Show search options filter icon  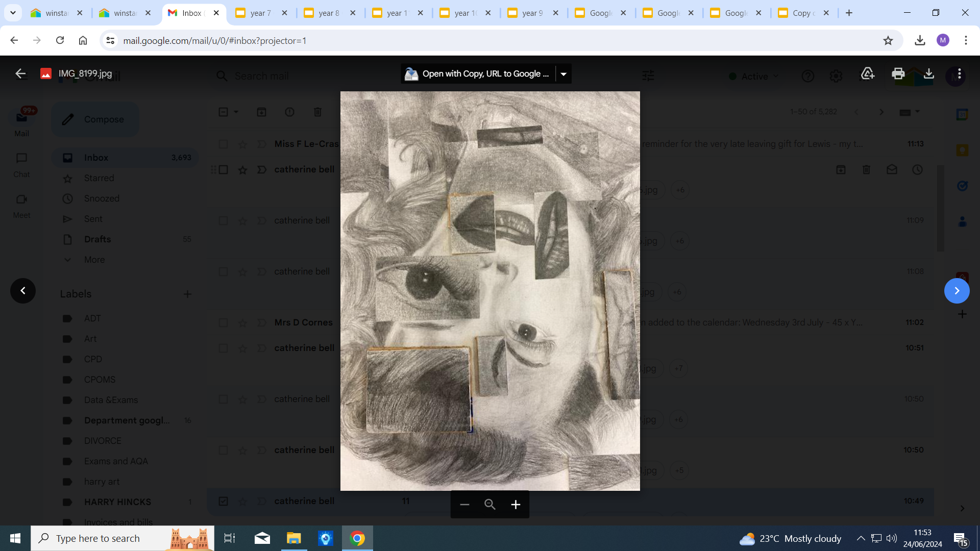pyautogui.click(x=648, y=76)
